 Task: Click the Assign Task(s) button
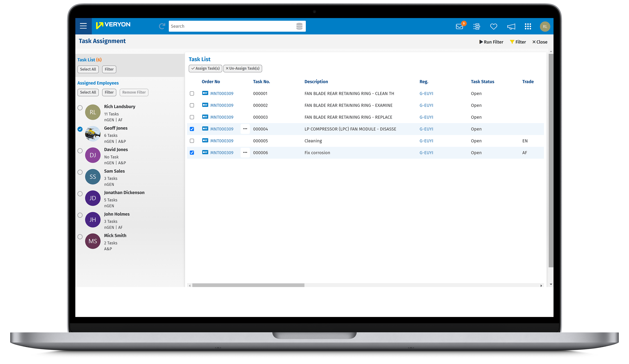point(205,68)
